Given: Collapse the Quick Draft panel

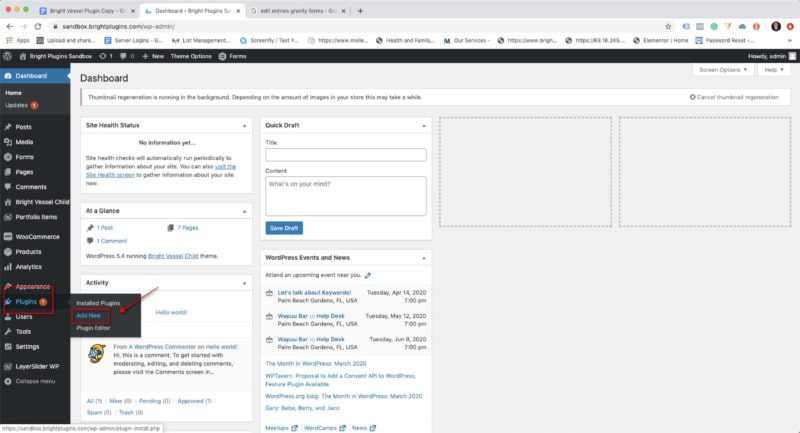Looking at the screenshot, I should coord(424,125).
